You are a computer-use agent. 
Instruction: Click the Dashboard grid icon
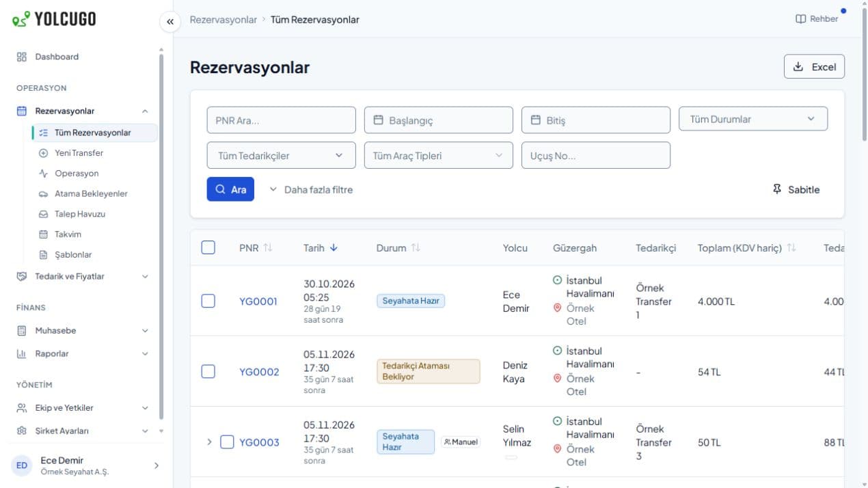[x=22, y=57]
